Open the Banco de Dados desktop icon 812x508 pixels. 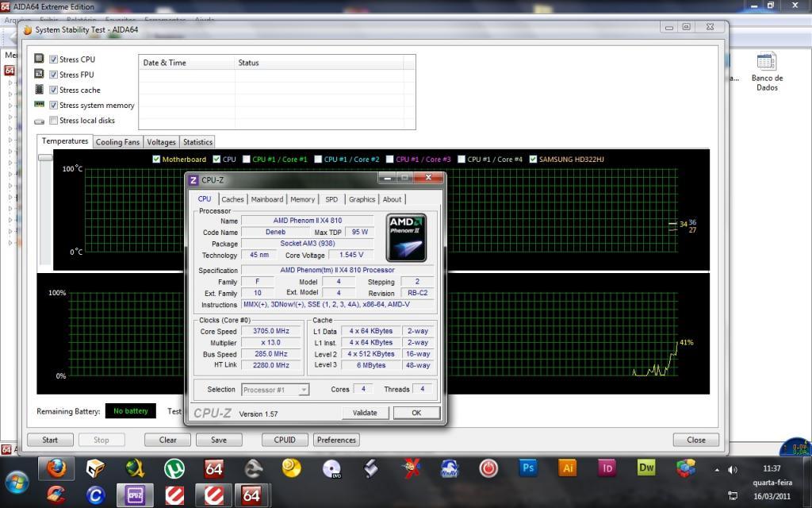tap(767, 71)
